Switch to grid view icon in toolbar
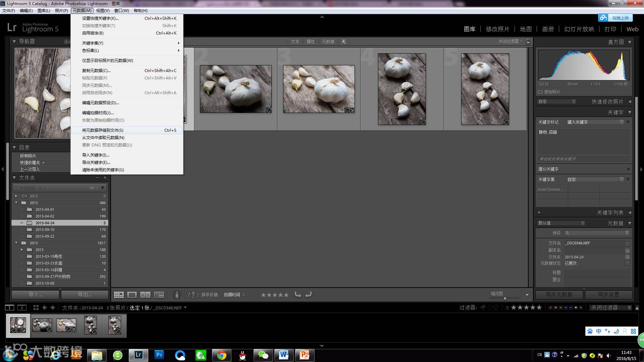644x362 pixels. pyautogui.click(x=119, y=295)
